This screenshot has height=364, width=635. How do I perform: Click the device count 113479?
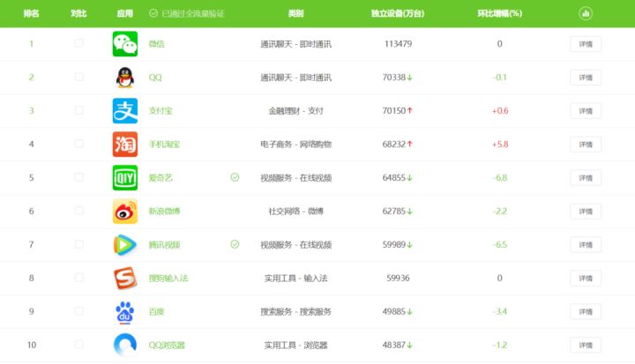[x=398, y=44]
